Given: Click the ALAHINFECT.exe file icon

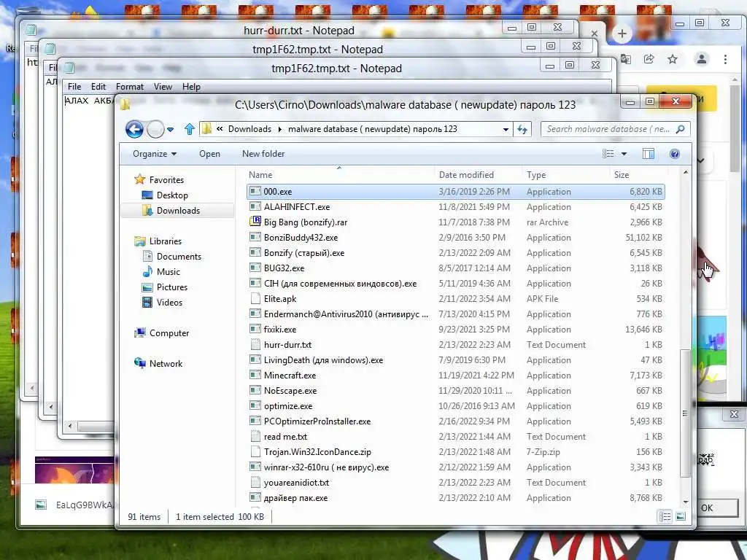Looking at the screenshot, I should (255, 206).
